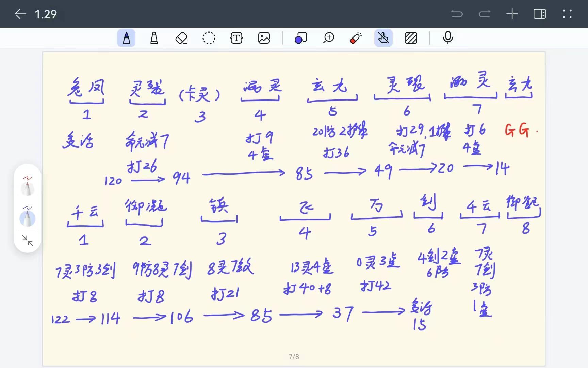Collapse the floating pen panel

coord(27,241)
